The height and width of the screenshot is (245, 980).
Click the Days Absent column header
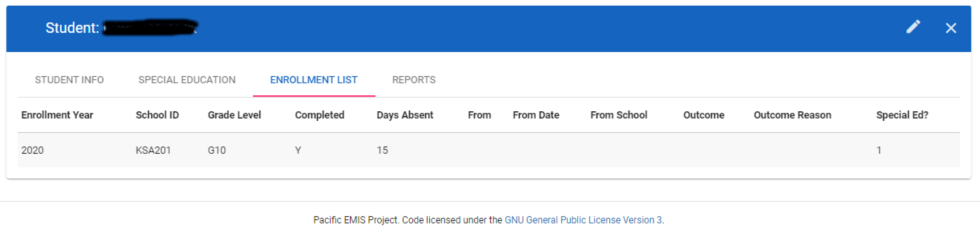405,115
